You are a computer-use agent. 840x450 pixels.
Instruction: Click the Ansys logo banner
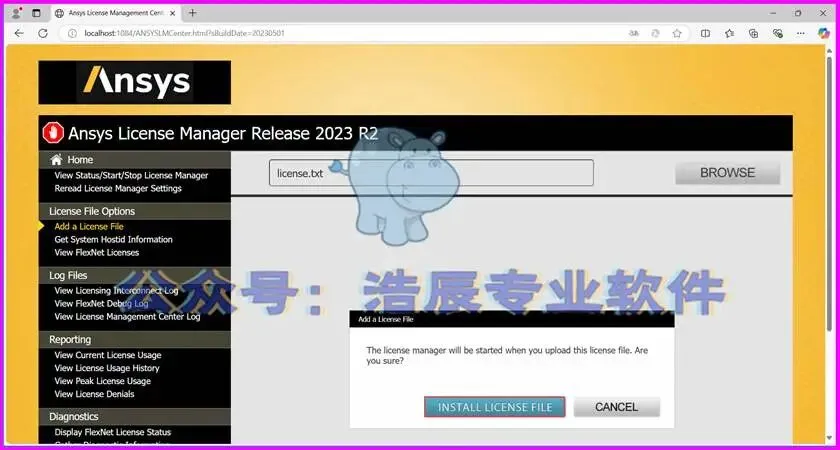coord(134,82)
